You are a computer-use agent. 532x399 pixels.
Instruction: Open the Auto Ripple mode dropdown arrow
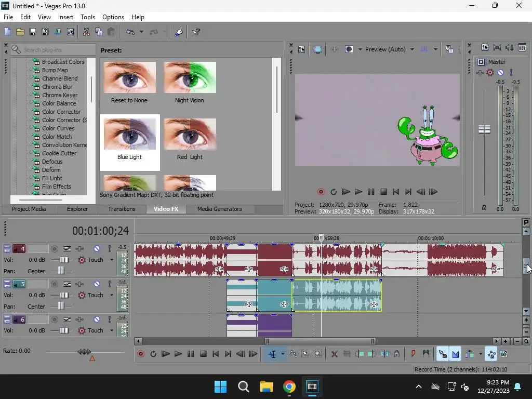tap(481, 354)
